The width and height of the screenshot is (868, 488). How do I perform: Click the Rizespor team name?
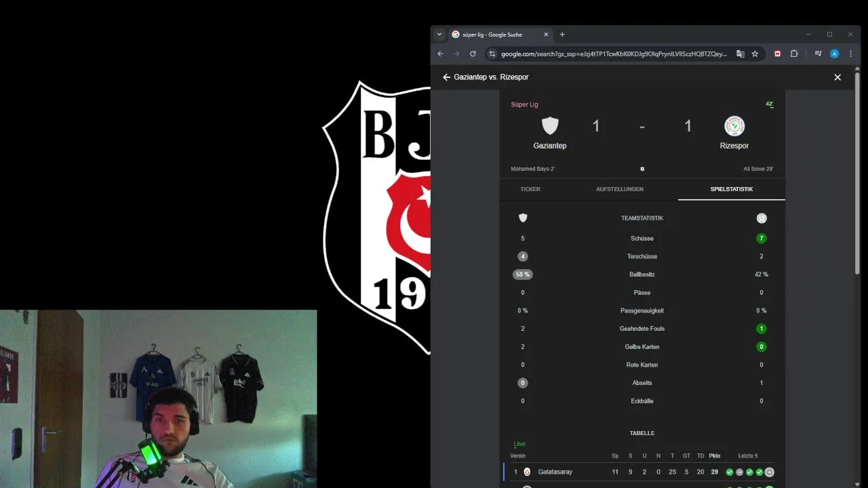(x=734, y=146)
